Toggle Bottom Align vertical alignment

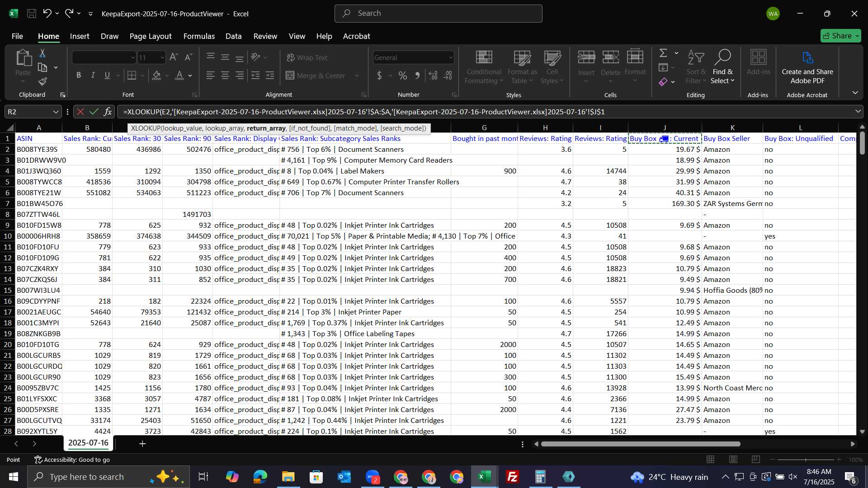(x=240, y=57)
